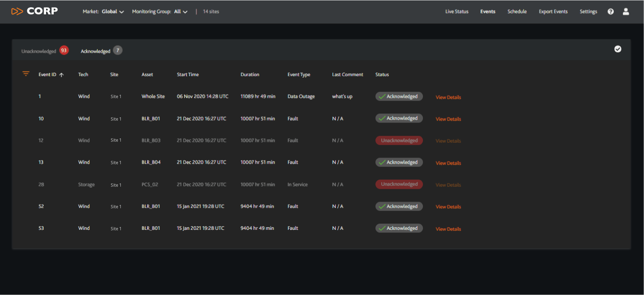The height and width of the screenshot is (295, 644).
Task: View Details for event 52
Action: [x=448, y=207]
